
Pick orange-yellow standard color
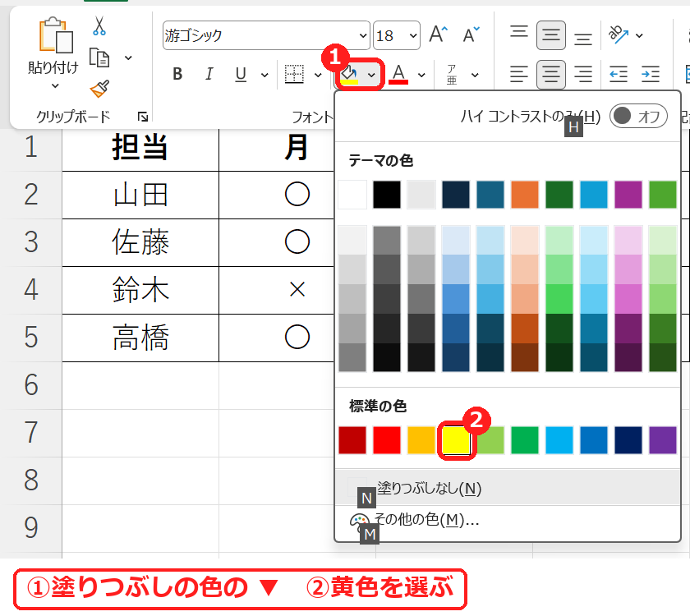[421, 440]
